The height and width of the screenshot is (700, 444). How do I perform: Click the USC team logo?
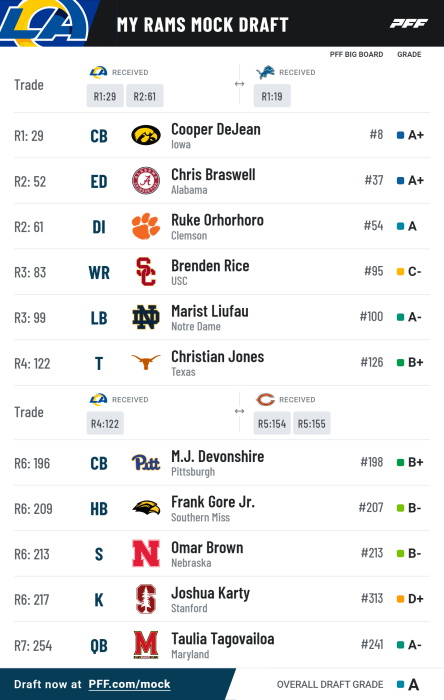pyautogui.click(x=146, y=272)
